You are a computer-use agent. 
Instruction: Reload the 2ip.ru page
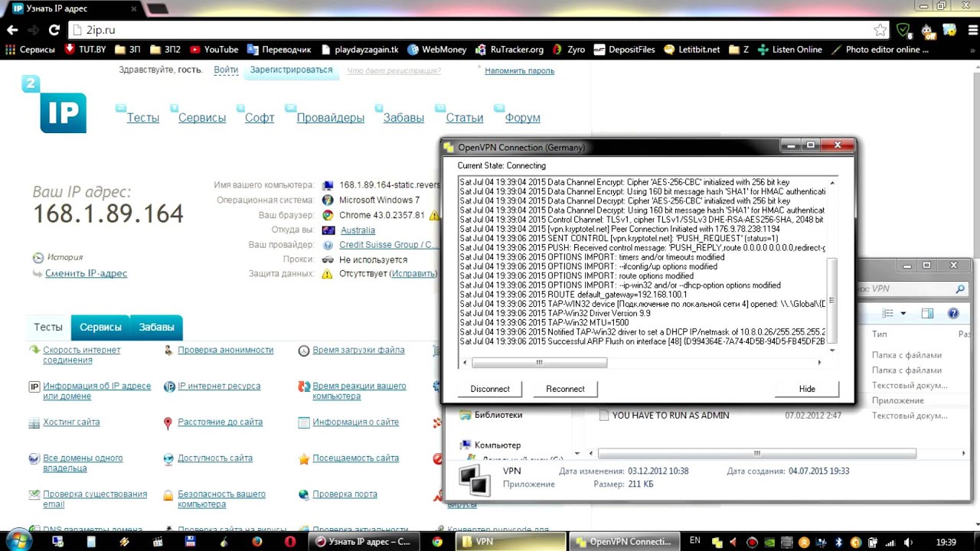click(x=54, y=30)
